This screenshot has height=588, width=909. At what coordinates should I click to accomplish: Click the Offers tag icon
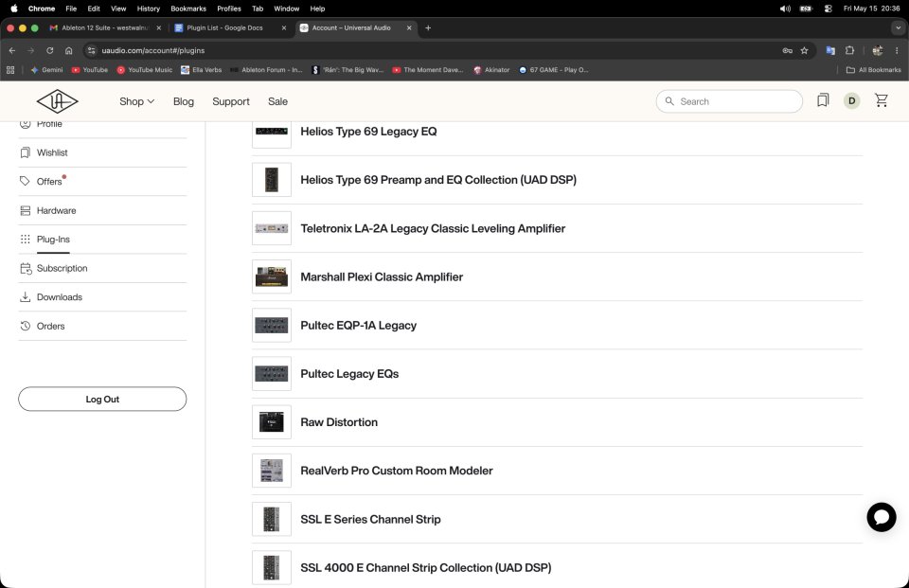click(x=25, y=181)
